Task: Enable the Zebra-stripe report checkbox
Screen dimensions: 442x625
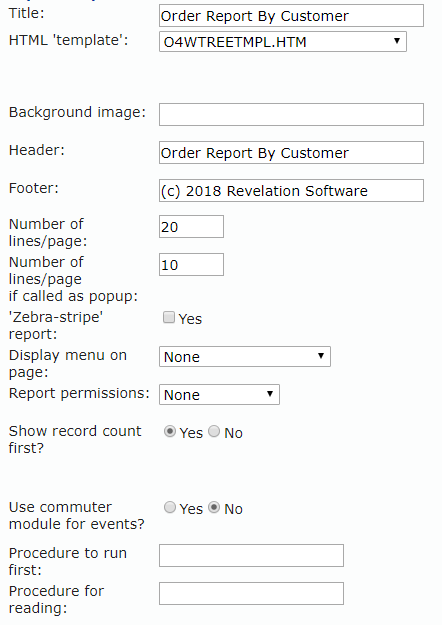Action: pos(169,317)
